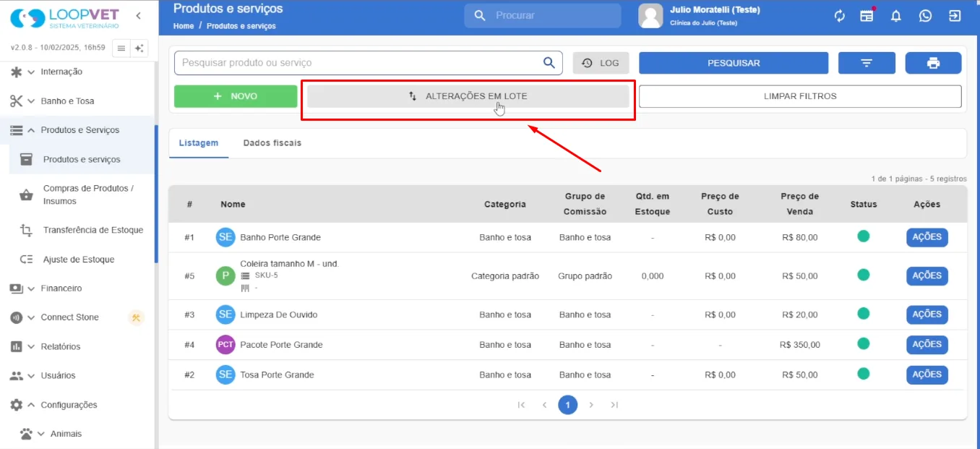
Task: Open the filter options icon button
Action: (867, 63)
